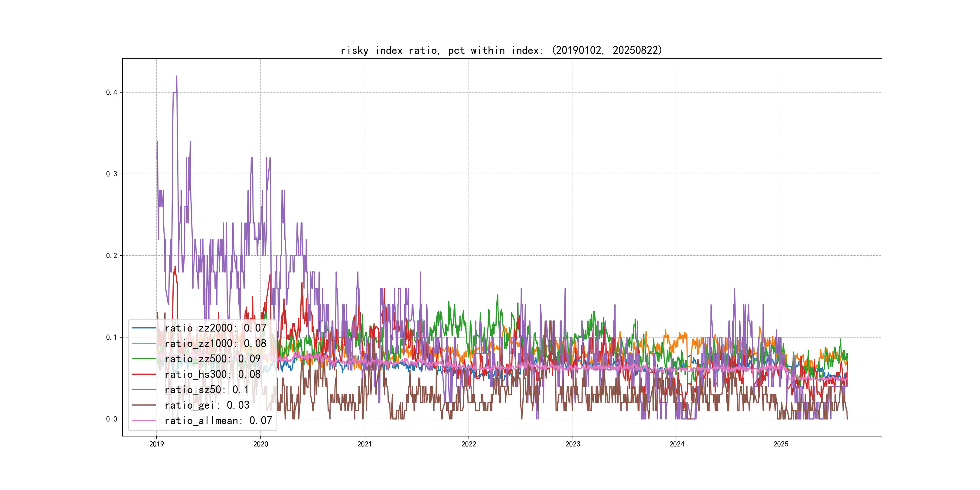
Task: Select legend text 'ratio_zz500: 0.09'
Action: point(212,359)
